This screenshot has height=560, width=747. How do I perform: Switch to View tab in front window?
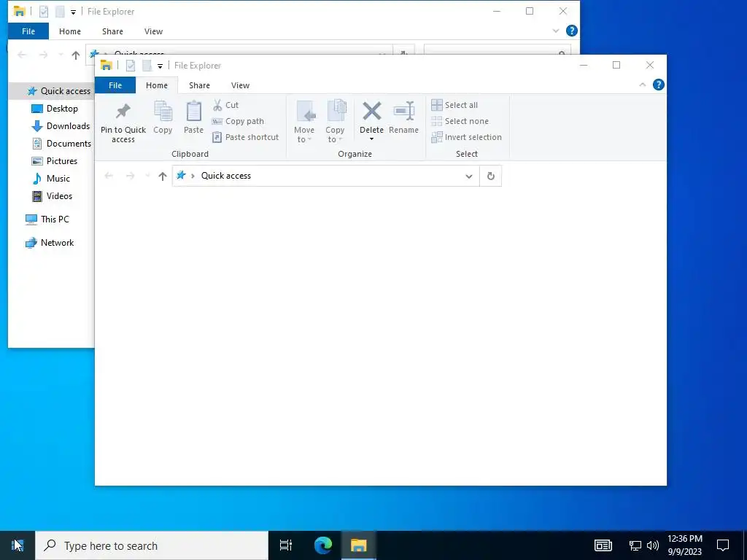[x=240, y=85]
